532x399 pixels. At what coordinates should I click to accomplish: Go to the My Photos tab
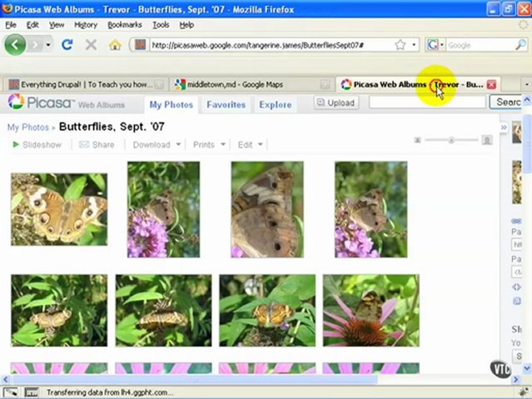(171, 105)
